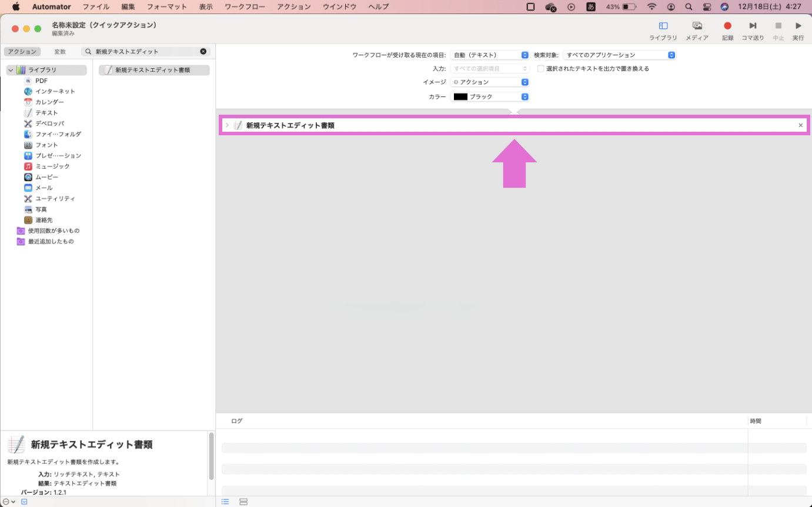Select the プレゼンテーション category

pos(53,155)
